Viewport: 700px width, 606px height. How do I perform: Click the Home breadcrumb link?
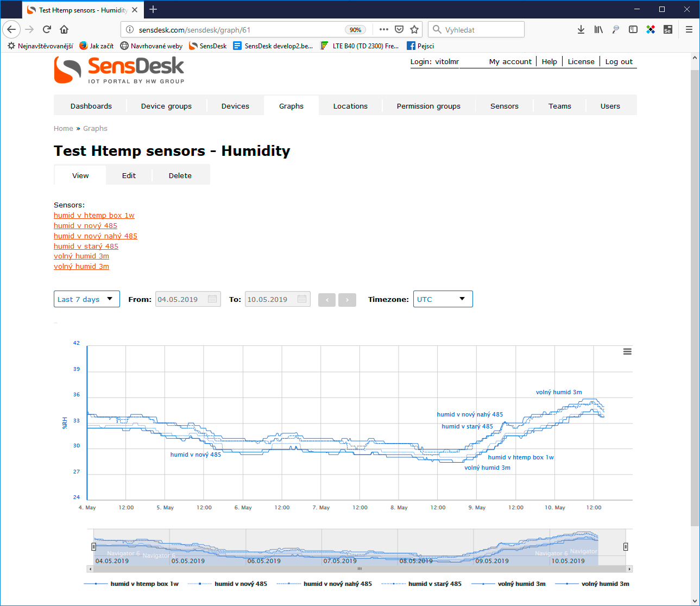pos(63,129)
